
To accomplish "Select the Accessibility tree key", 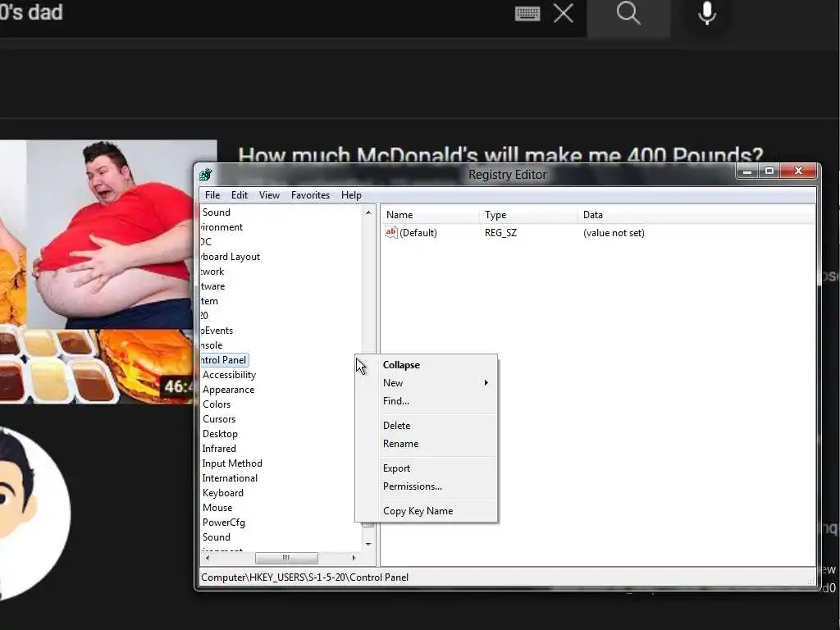I will (x=229, y=375).
